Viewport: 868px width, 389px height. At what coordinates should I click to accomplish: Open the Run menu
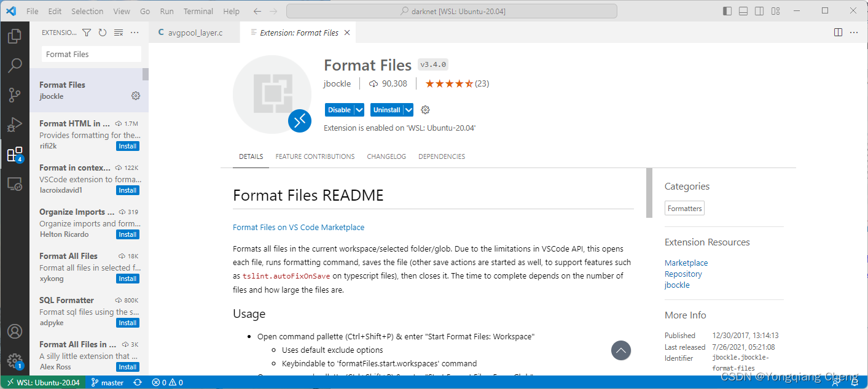tap(166, 11)
